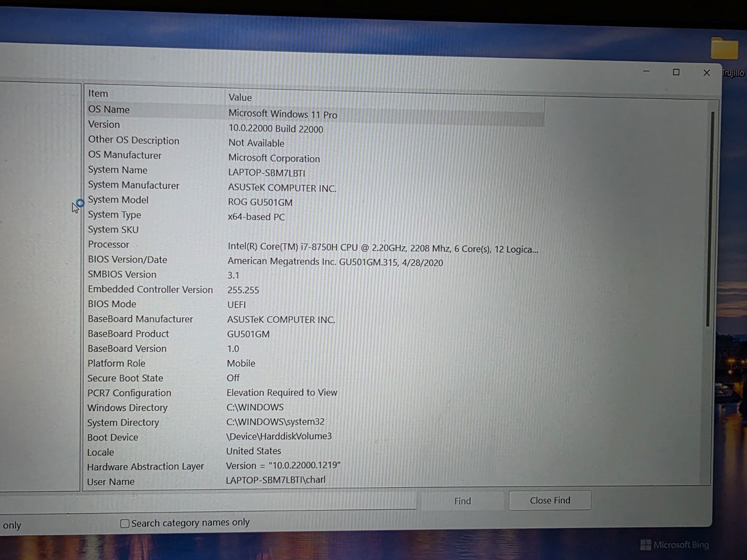Click the '\Device\HarddiskVolume3' value
Image resolution: width=747 pixels, height=560 pixels.
click(x=279, y=436)
